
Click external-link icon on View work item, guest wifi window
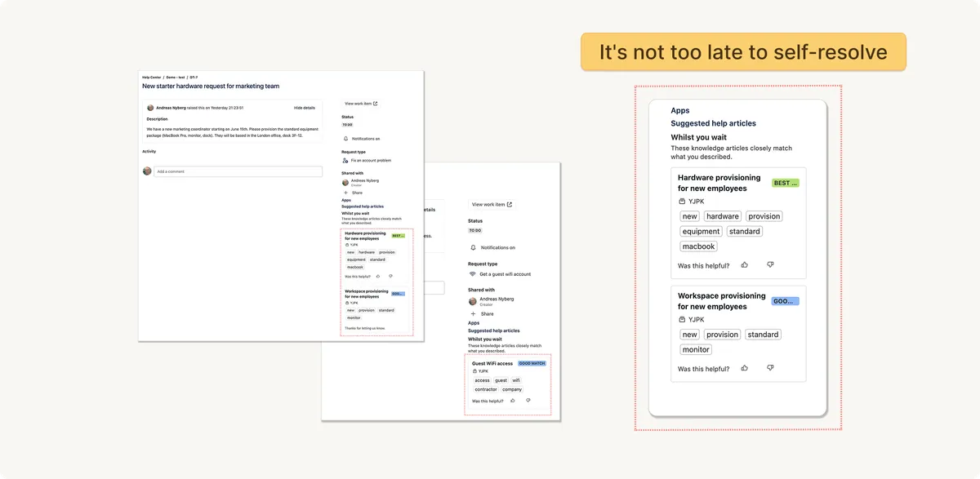click(510, 205)
